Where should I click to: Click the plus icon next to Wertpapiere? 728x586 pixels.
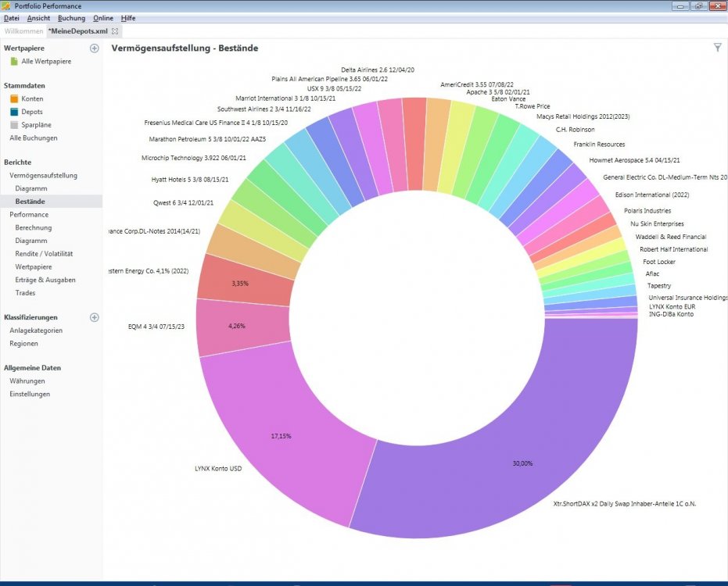click(95, 48)
